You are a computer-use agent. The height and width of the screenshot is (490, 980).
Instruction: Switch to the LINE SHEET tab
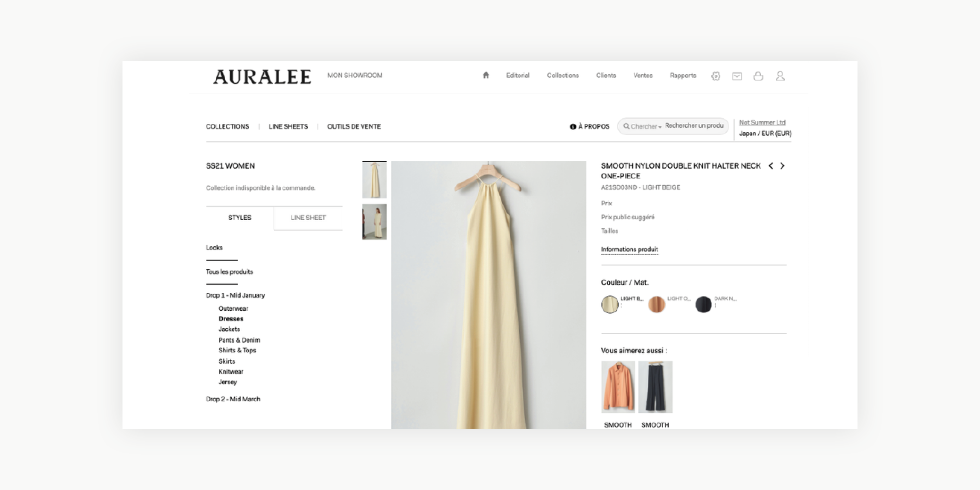(308, 218)
